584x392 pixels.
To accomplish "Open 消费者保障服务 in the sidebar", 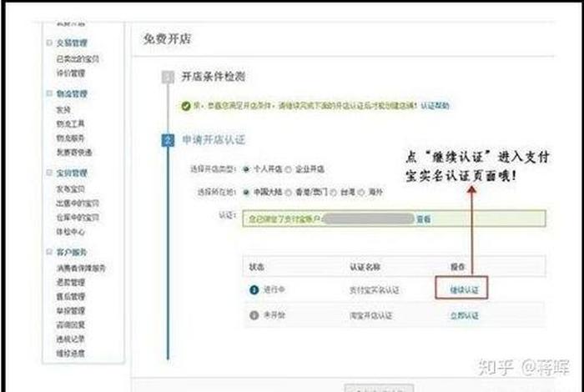I will [81, 268].
